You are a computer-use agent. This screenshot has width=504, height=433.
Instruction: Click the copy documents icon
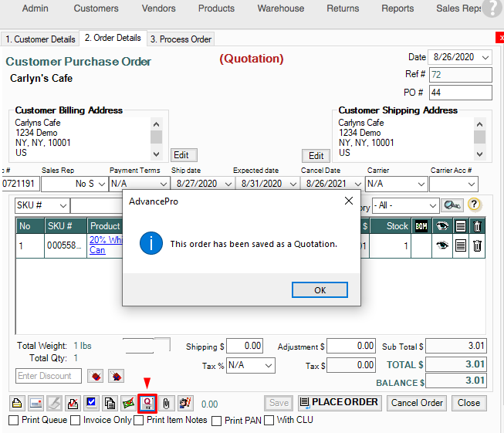110,403
